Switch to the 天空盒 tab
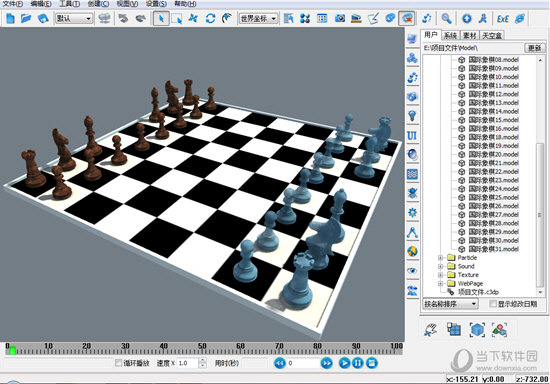This screenshot has width=550, height=384. (x=492, y=35)
